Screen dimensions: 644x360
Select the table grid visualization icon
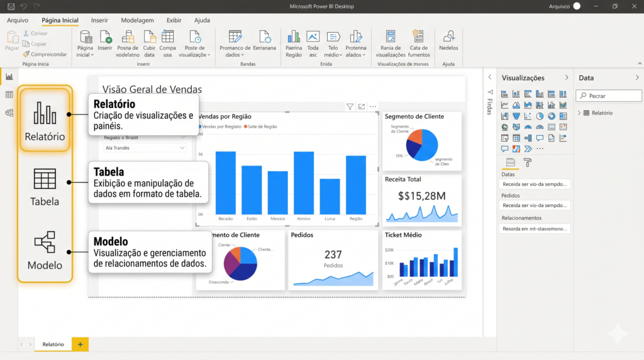(516, 138)
